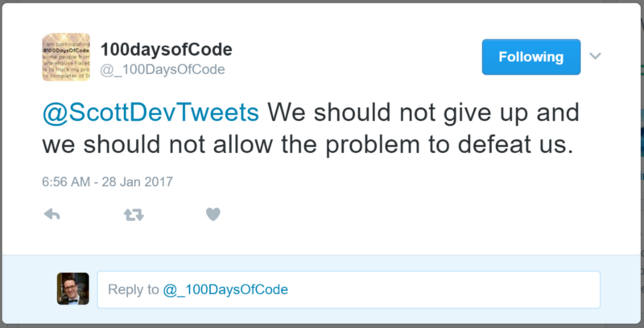Screen dimensions: 644x328
Task: Click your bow-tie profile photo beside reply box
Action: click(72, 289)
